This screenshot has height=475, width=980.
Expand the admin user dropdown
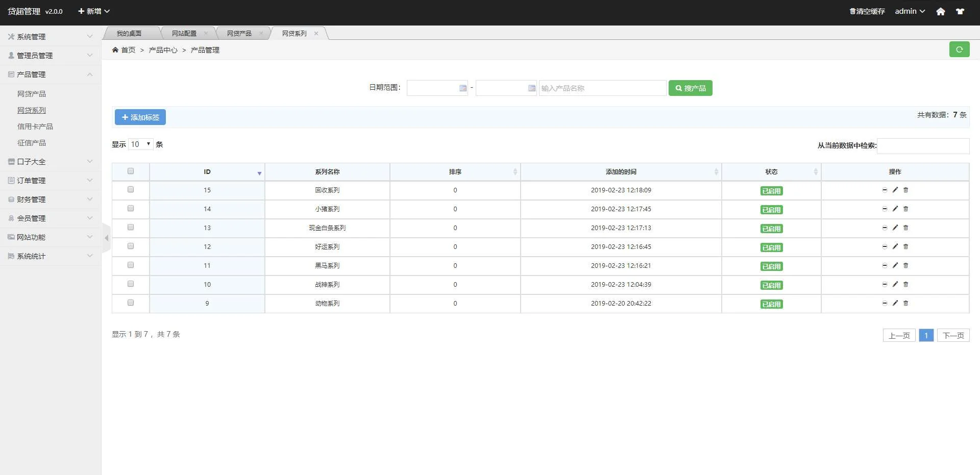(910, 11)
